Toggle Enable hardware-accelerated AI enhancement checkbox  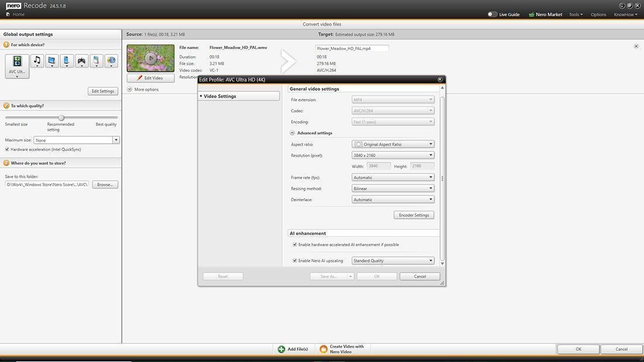294,244
